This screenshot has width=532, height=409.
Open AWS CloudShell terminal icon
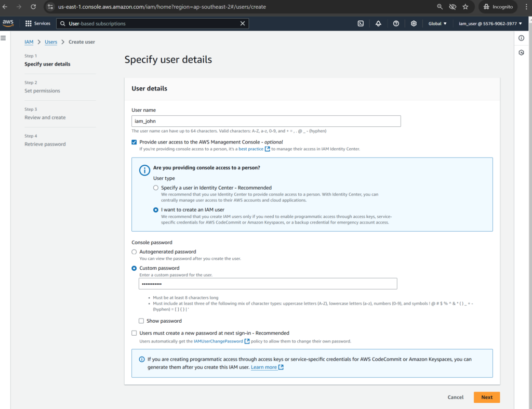tap(361, 23)
